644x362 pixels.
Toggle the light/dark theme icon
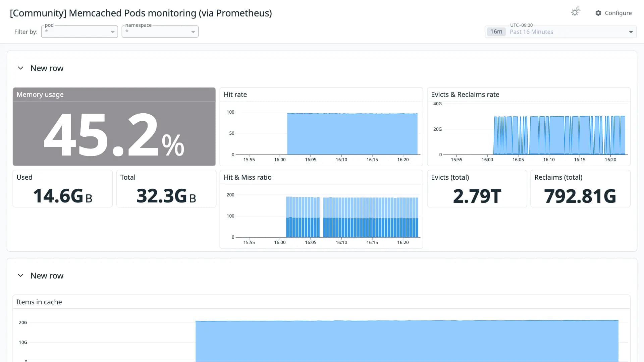point(576,12)
